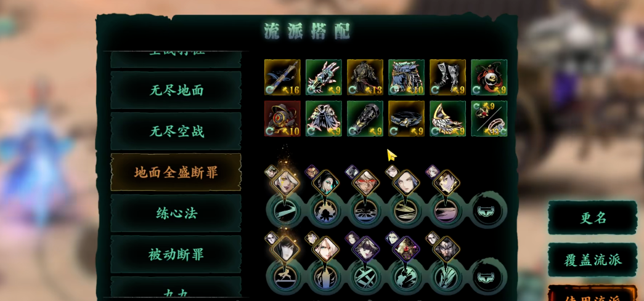644x301 pixels.
Task: Open the dark robe armor slot level 13
Action: point(365,77)
